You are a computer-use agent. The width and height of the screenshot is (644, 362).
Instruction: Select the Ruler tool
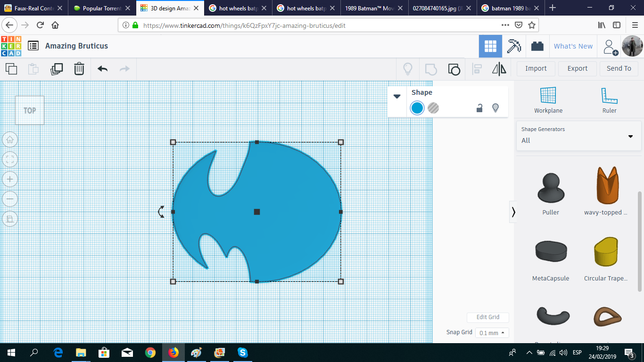pyautogui.click(x=610, y=100)
